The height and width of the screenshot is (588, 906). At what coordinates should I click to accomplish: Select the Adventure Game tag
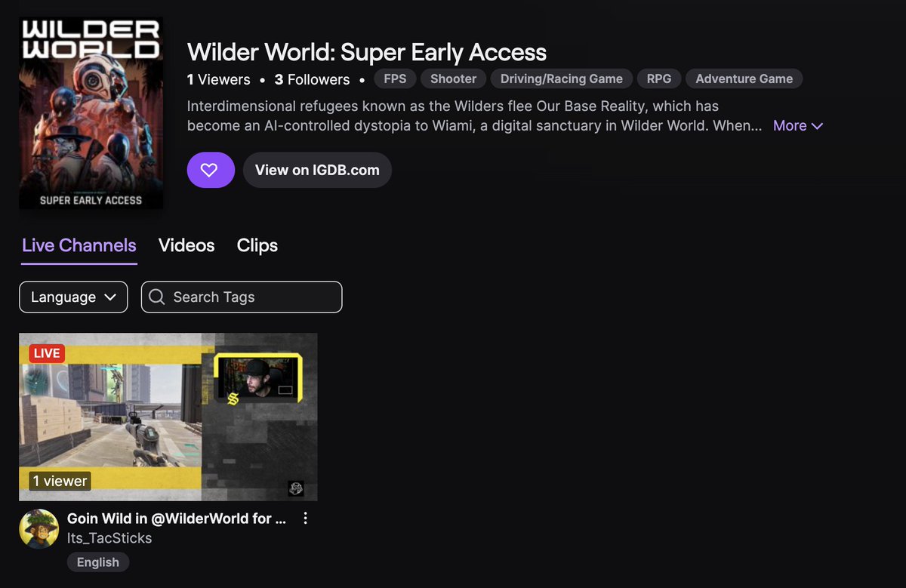click(744, 79)
